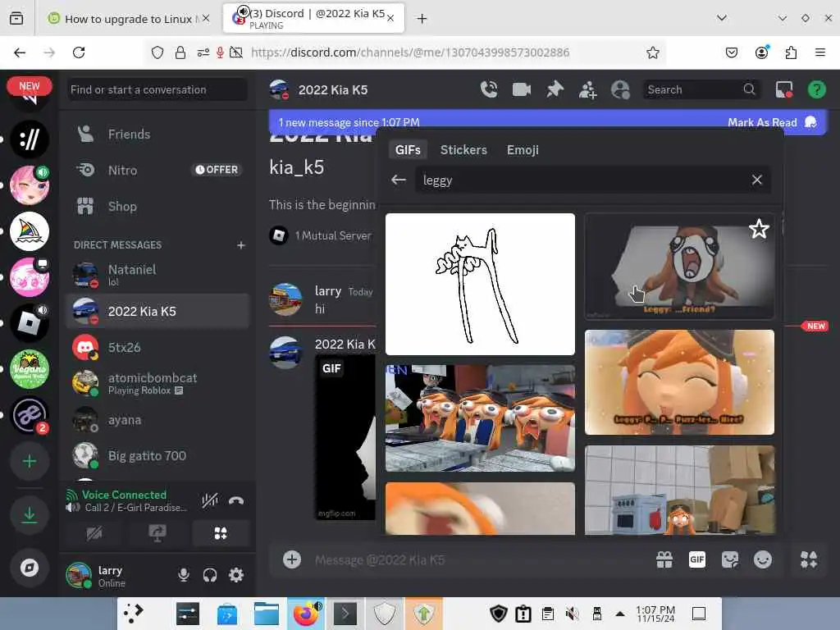Share your screen in voice panel

[157, 533]
